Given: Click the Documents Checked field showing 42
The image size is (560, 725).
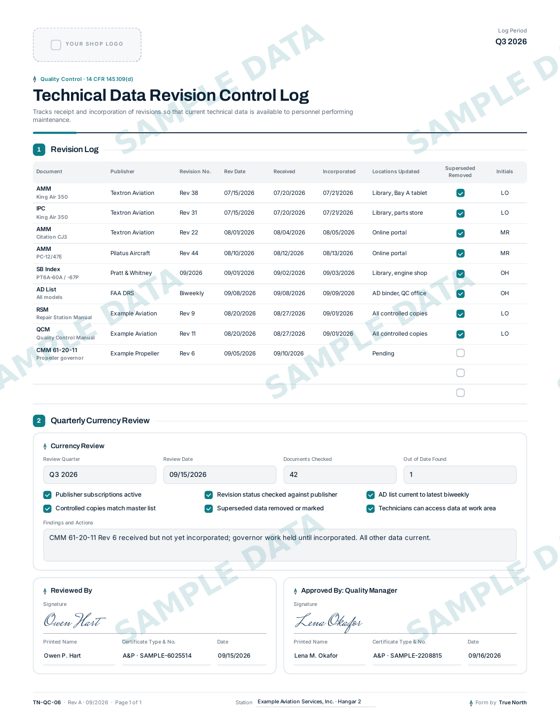Looking at the screenshot, I should coord(340,474).
